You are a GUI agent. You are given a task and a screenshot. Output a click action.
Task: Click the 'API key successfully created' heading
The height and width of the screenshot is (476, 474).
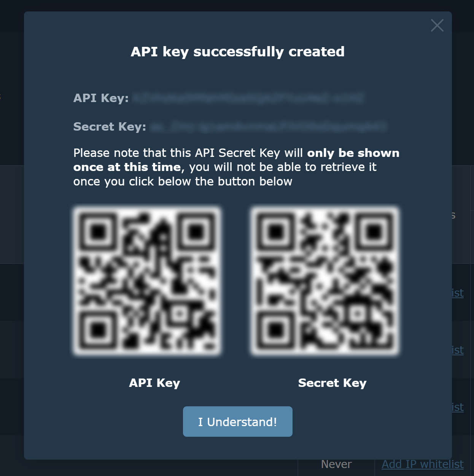[x=238, y=51]
